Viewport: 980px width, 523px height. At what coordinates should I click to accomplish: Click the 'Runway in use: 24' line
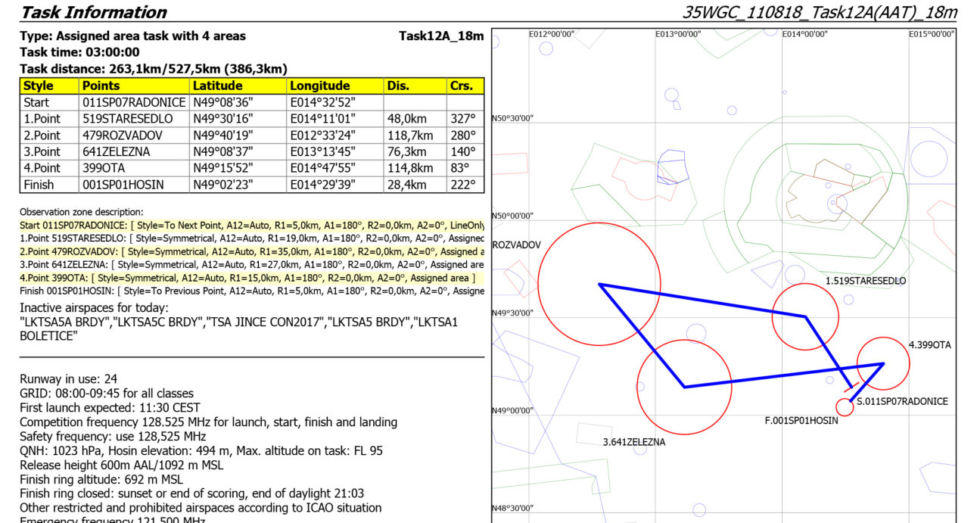68,379
